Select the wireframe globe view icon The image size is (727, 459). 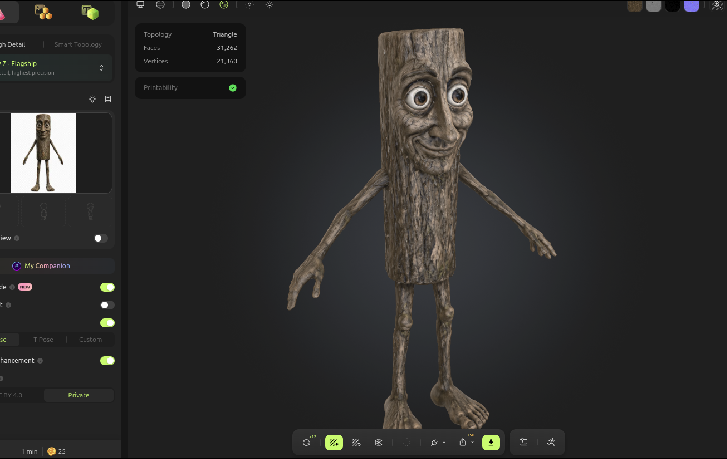160,5
